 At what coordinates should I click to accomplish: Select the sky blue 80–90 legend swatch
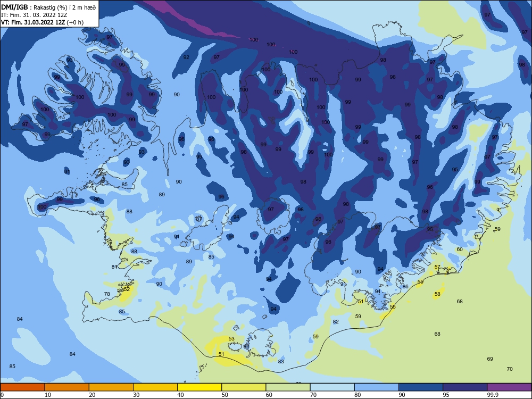[x=377, y=387]
